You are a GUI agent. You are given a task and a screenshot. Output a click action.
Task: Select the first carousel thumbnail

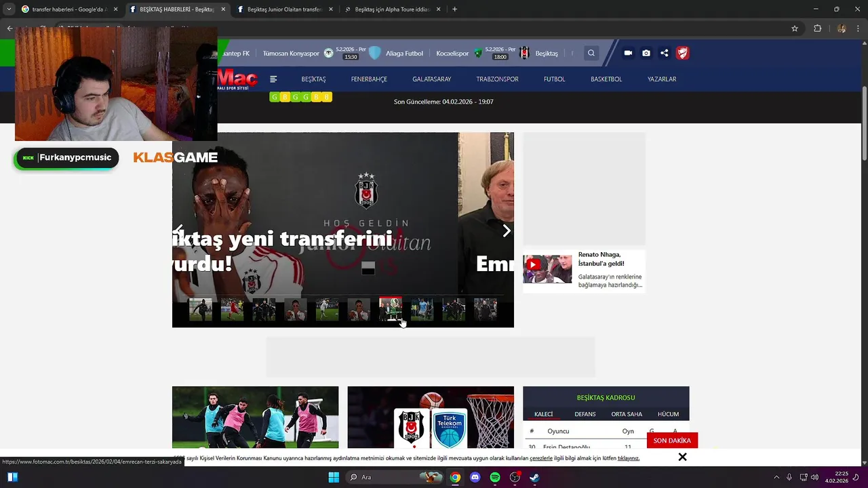click(x=200, y=309)
